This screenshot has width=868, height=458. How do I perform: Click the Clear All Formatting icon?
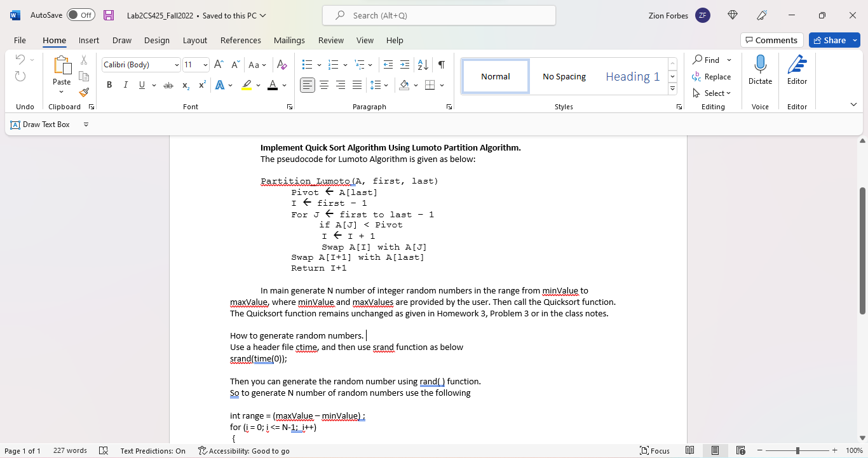(x=283, y=65)
